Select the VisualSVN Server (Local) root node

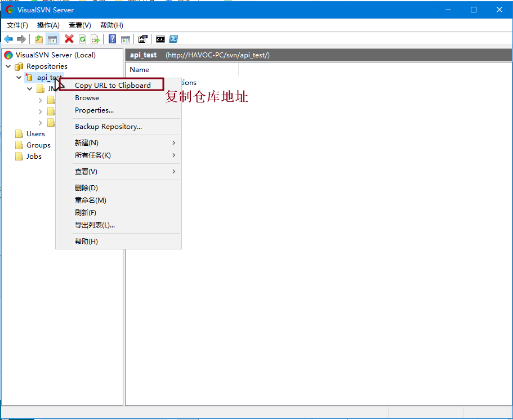click(x=56, y=55)
